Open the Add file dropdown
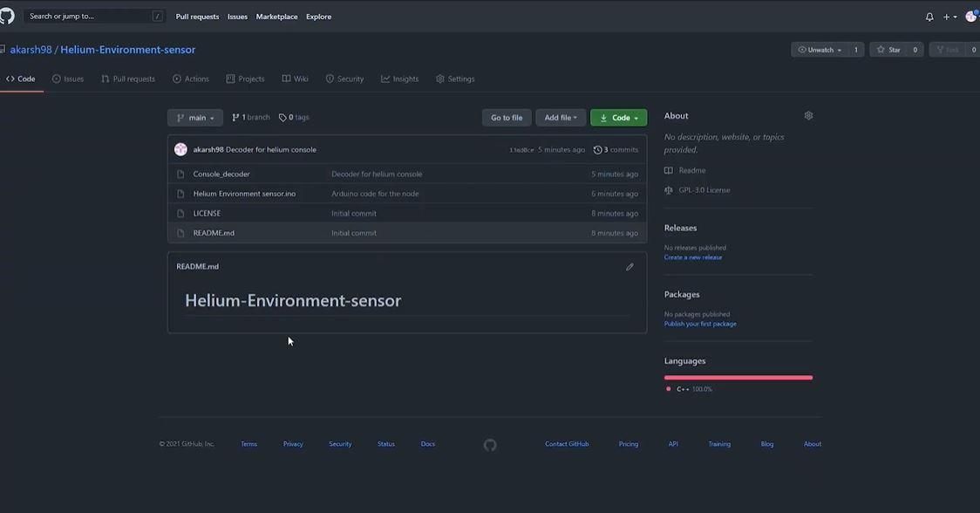Image resolution: width=980 pixels, height=513 pixels. point(561,118)
